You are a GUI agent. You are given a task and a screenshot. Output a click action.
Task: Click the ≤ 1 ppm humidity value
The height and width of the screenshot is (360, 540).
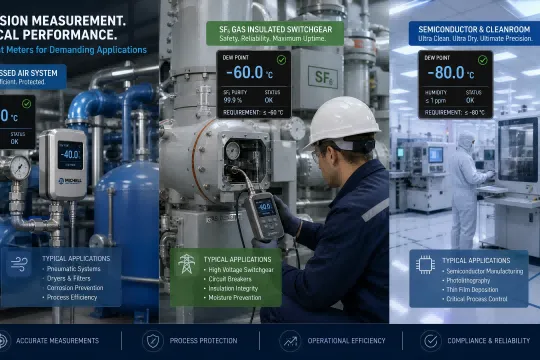pos(435,101)
